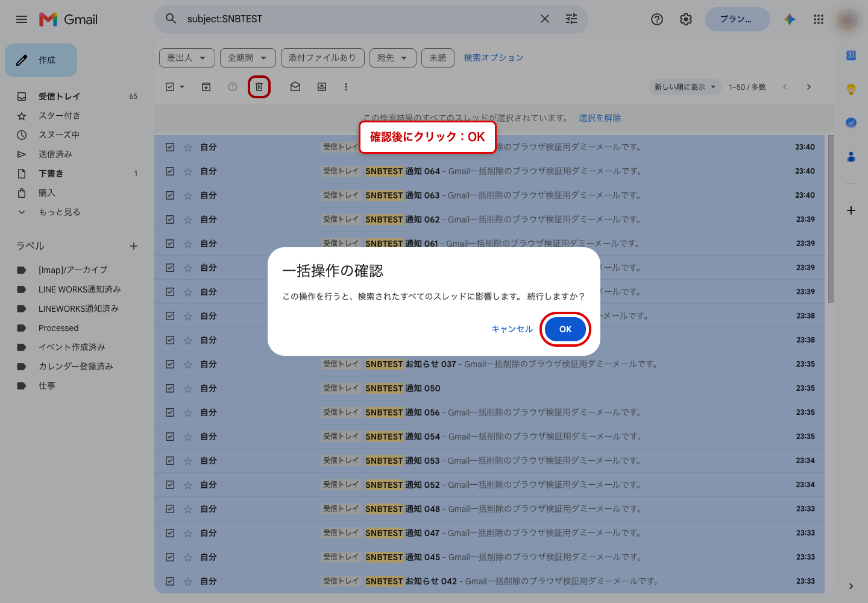Viewport: 868px width, 603px height.
Task: Click the trash delete icon
Action: coord(259,87)
